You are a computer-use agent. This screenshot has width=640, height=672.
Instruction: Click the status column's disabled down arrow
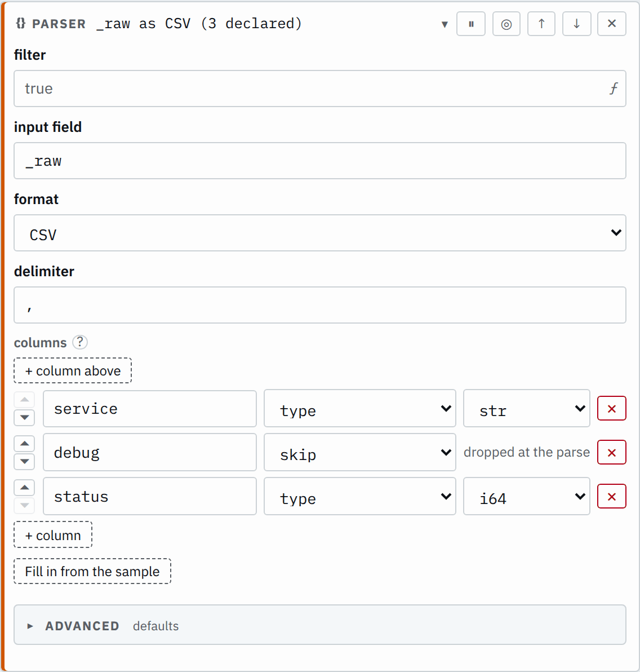[x=24, y=506]
